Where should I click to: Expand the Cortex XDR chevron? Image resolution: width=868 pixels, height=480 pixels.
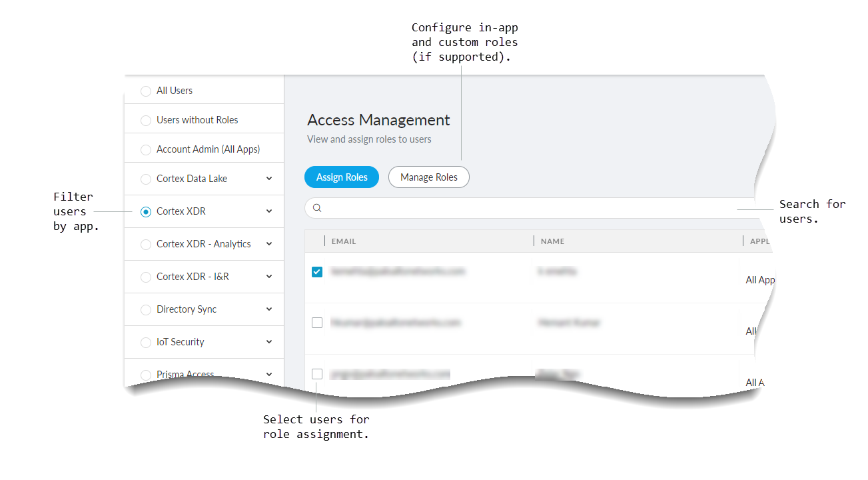[269, 211]
